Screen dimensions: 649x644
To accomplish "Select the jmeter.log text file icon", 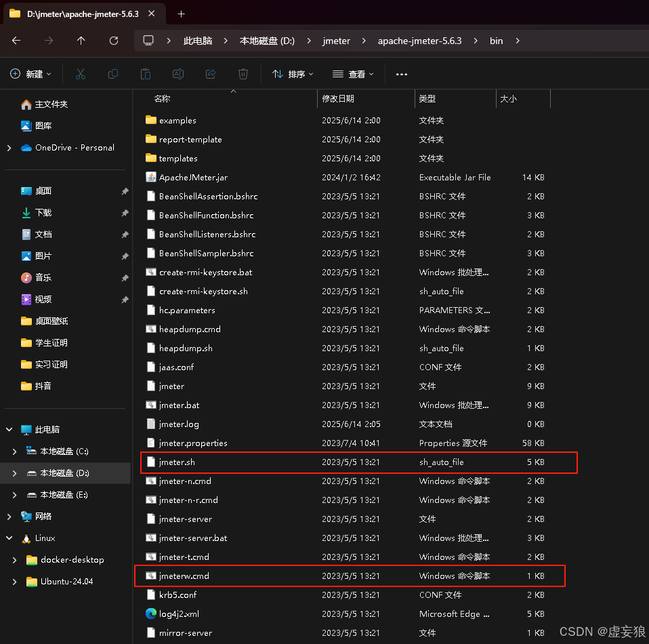I will coord(151,424).
